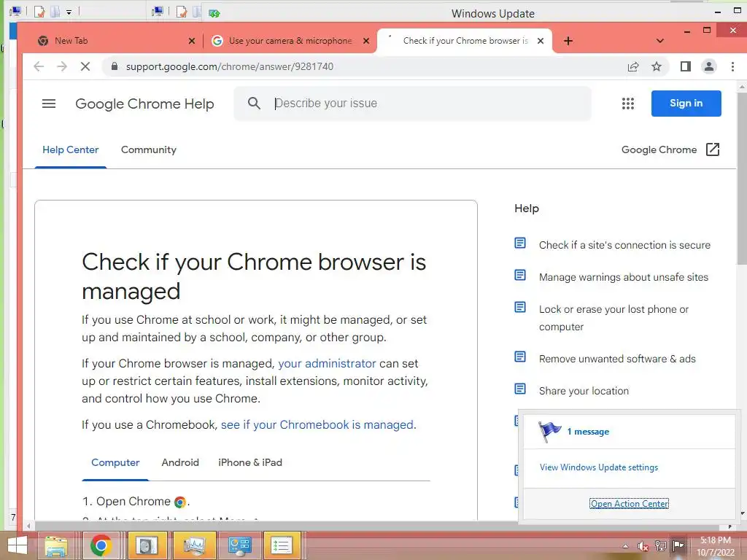Image resolution: width=747 pixels, height=560 pixels.
Task: Click article icon beside Remove unwanted software
Action: (520, 357)
